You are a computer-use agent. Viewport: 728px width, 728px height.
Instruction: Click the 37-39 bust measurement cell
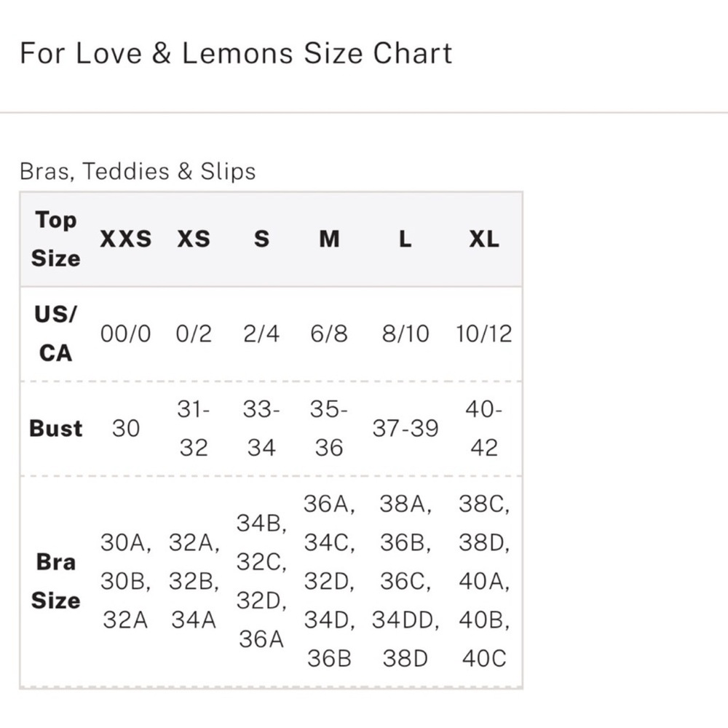pos(405,429)
